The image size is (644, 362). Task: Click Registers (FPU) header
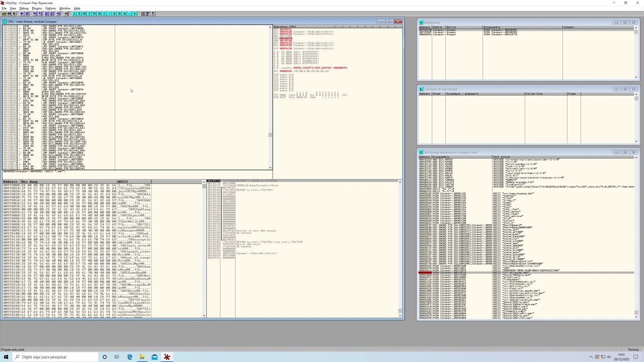click(285, 27)
